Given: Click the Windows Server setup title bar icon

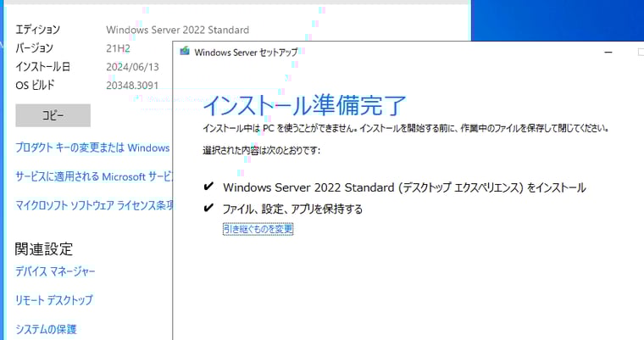Looking at the screenshot, I should pyautogui.click(x=185, y=52).
